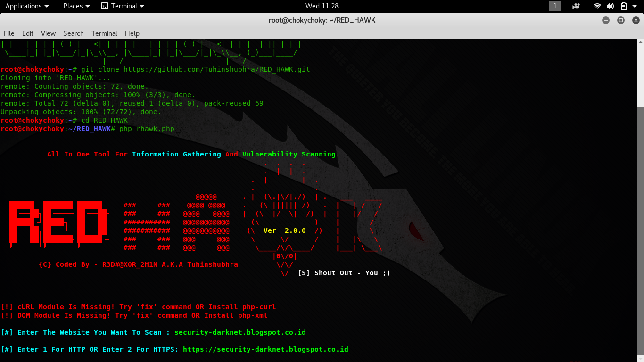Expand the system menu arrow

[635, 6]
